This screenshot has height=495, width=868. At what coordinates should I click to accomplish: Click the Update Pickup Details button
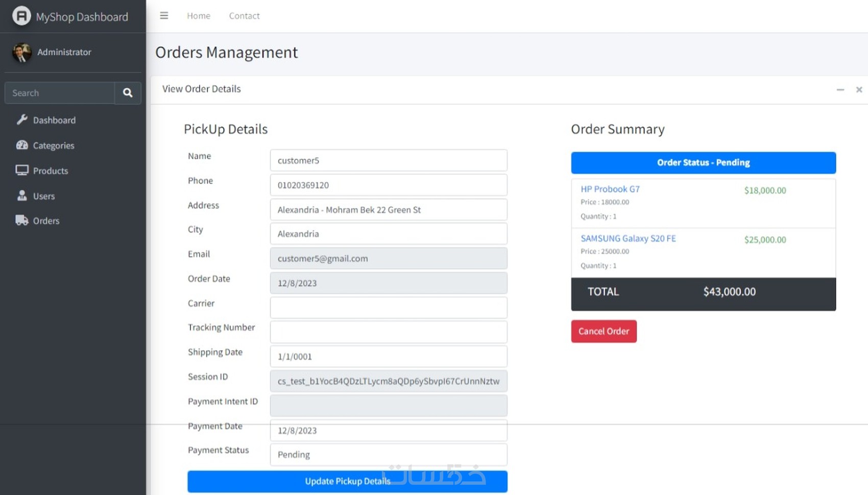pos(347,481)
